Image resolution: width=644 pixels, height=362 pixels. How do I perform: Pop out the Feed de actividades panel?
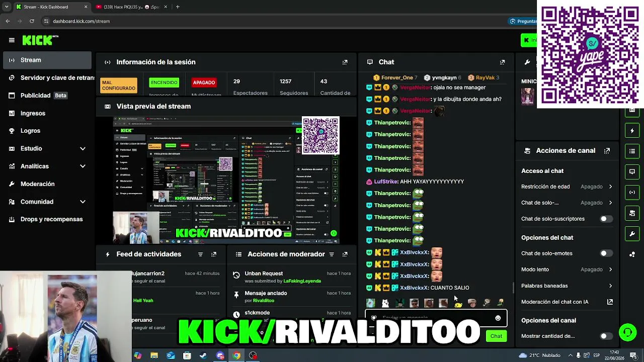[214, 254]
